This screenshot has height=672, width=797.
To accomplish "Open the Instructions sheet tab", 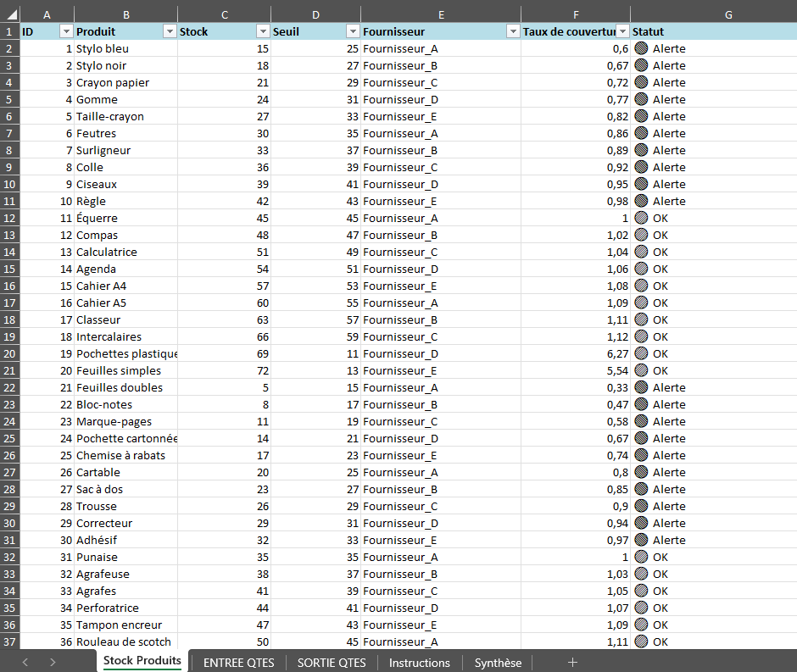I will [x=420, y=663].
